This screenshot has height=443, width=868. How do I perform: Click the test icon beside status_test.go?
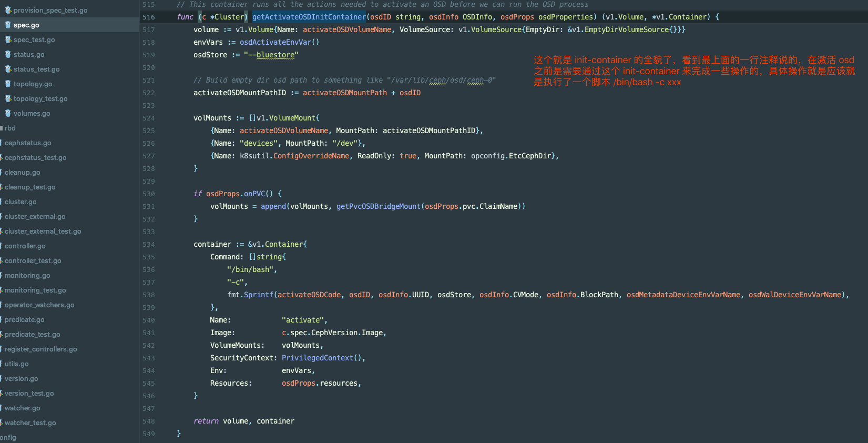8,69
